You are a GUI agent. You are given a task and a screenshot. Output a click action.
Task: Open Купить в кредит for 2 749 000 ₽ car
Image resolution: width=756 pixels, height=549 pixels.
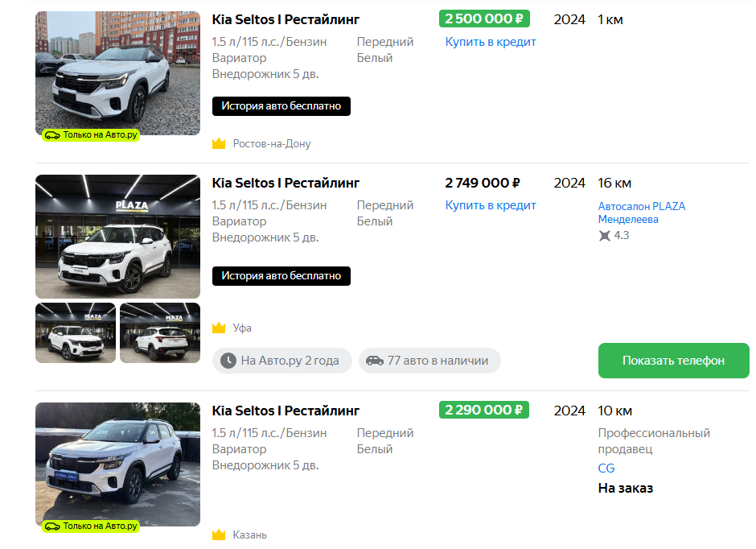(491, 205)
